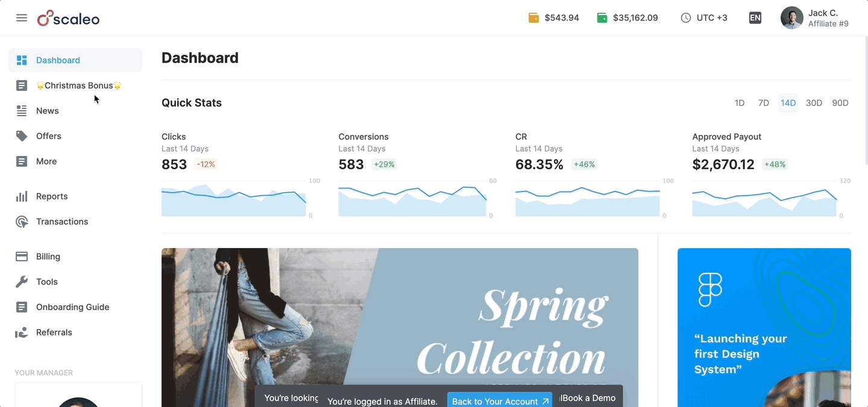Click the Offers tag icon
The width and height of the screenshot is (868, 407).
click(22, 136)
